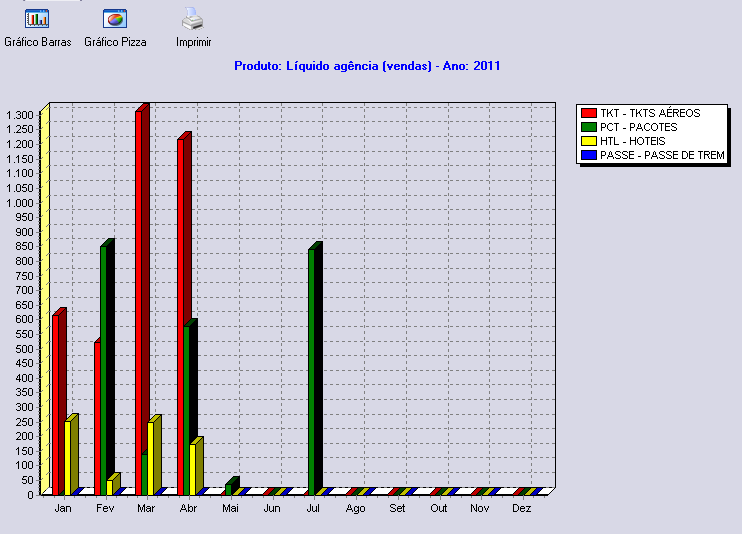Select the 'PASSE - PASSE DE TREM' legend label

[x=662, y=155]
